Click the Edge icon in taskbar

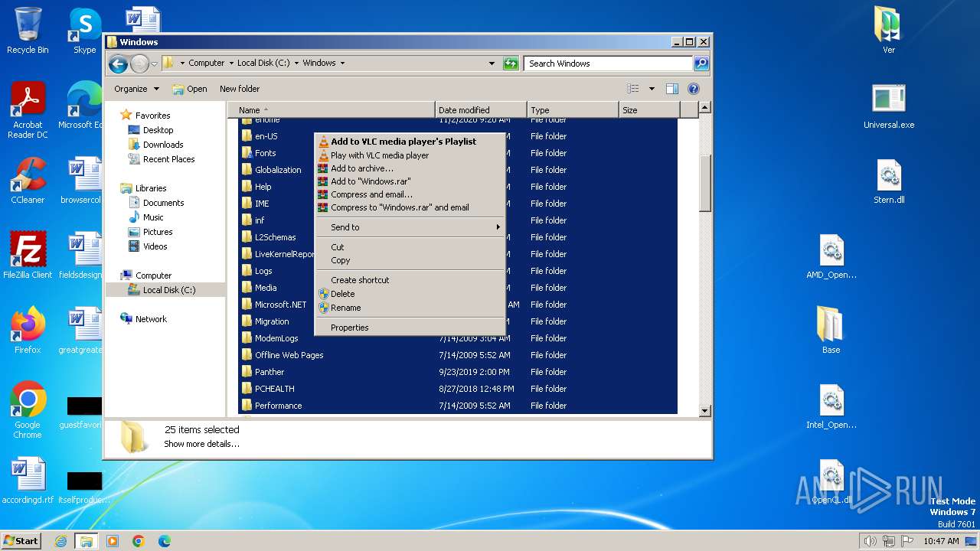coord(164,541)
